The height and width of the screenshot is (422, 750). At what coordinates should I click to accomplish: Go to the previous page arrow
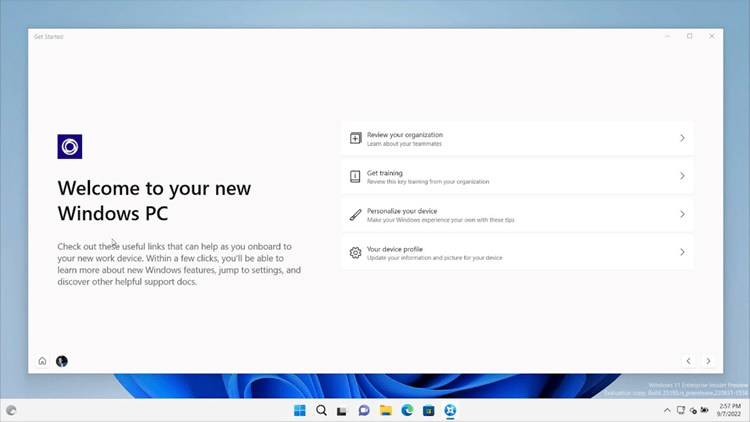[x=688, y=361]
